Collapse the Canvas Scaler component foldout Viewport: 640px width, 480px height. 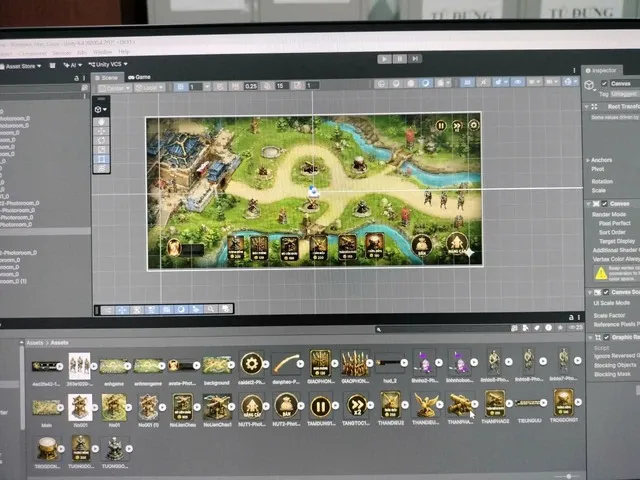[x=589, y=293]
